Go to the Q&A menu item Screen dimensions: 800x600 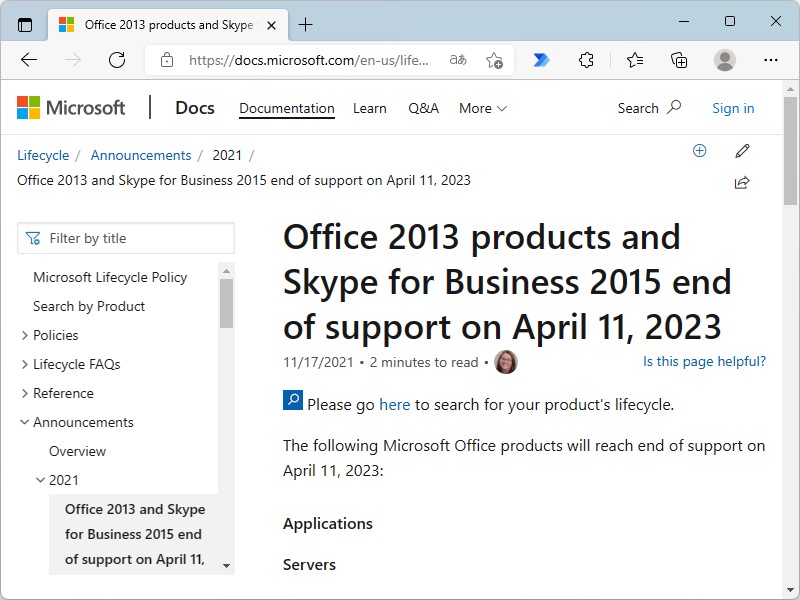tap(423, 108)
